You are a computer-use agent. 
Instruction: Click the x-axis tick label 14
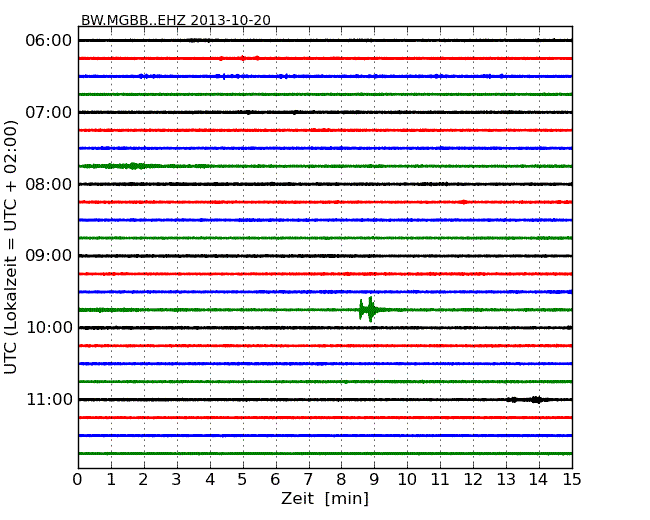tap(539, 480)
